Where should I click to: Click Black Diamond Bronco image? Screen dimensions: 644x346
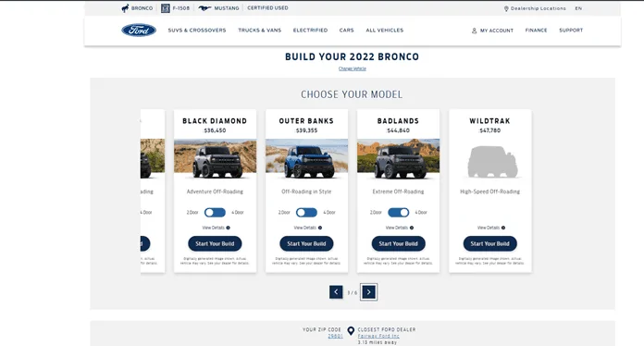click(215, 158)
